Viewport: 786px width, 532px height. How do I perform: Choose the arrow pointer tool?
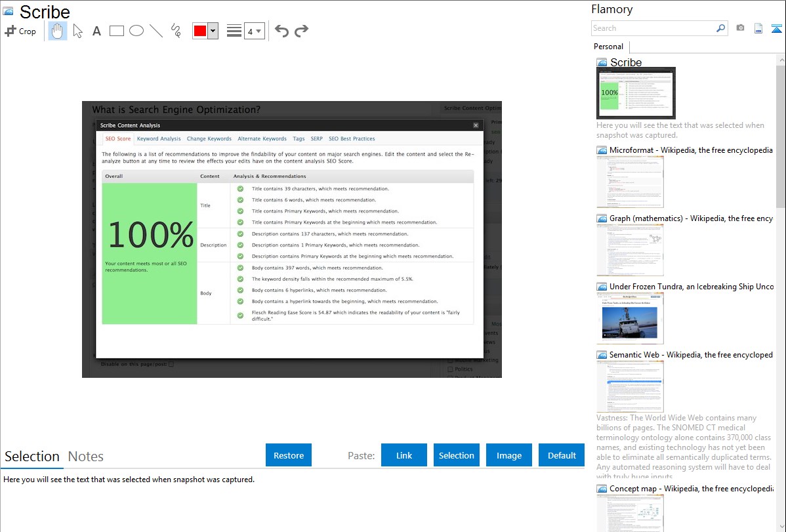coord(78,31)
